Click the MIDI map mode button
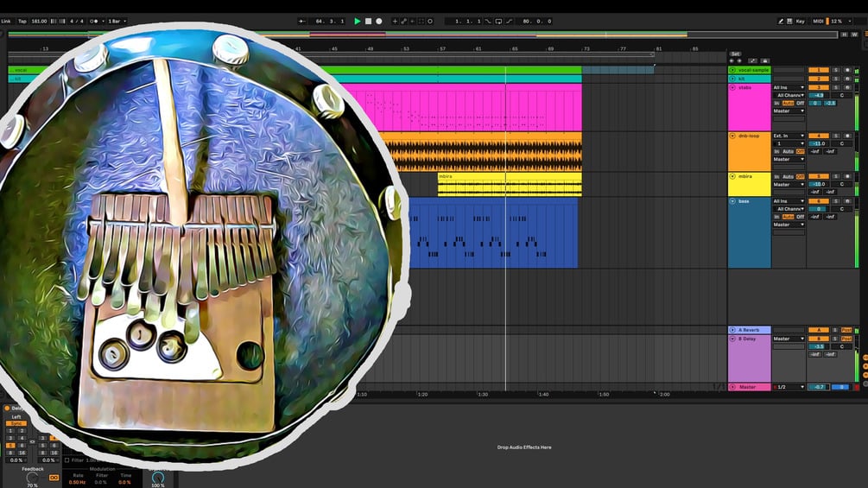 [818, 21]
